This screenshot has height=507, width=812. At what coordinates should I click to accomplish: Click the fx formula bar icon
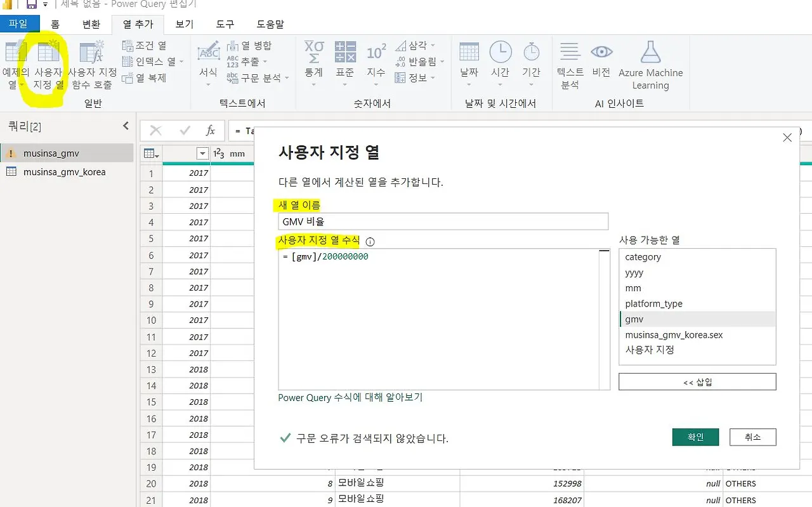(x=211, y=131)
